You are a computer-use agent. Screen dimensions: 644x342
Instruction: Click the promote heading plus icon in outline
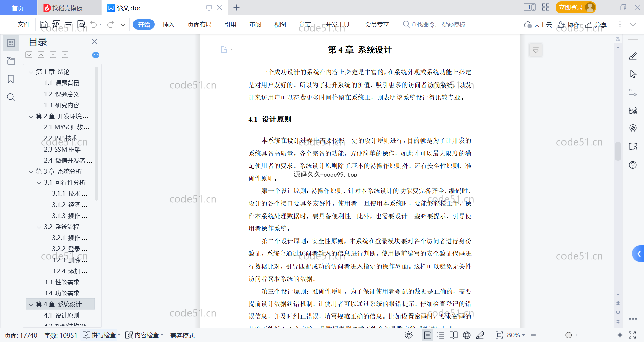pyautogui.click(x=53, y=55)
